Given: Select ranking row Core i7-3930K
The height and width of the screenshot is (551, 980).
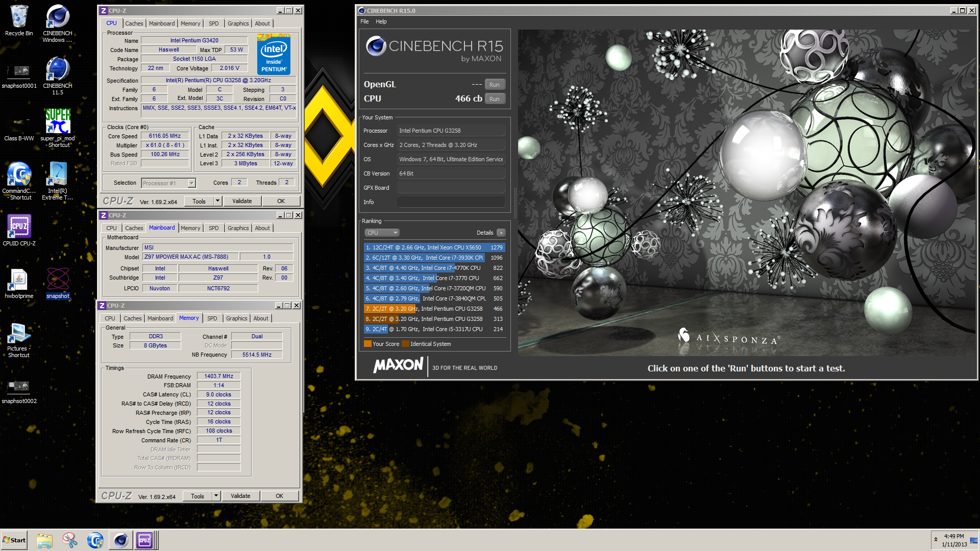Looking at the screenshot, I should coord(434,258).
